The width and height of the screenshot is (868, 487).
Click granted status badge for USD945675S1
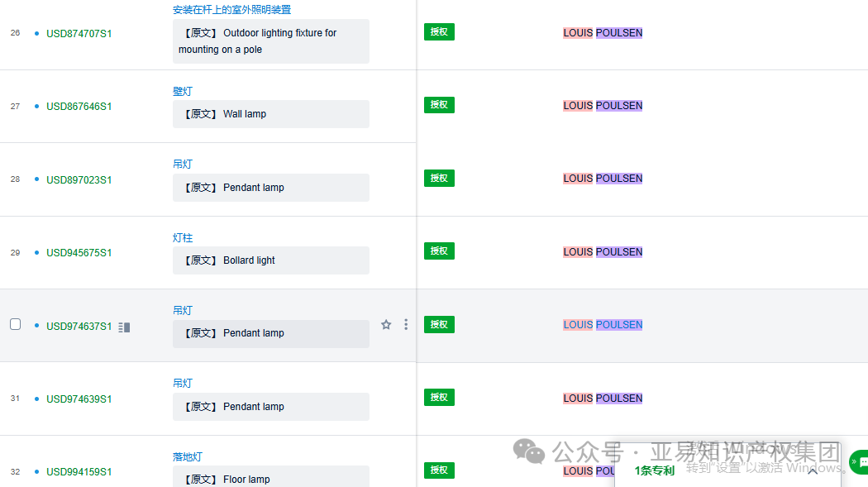439,251
